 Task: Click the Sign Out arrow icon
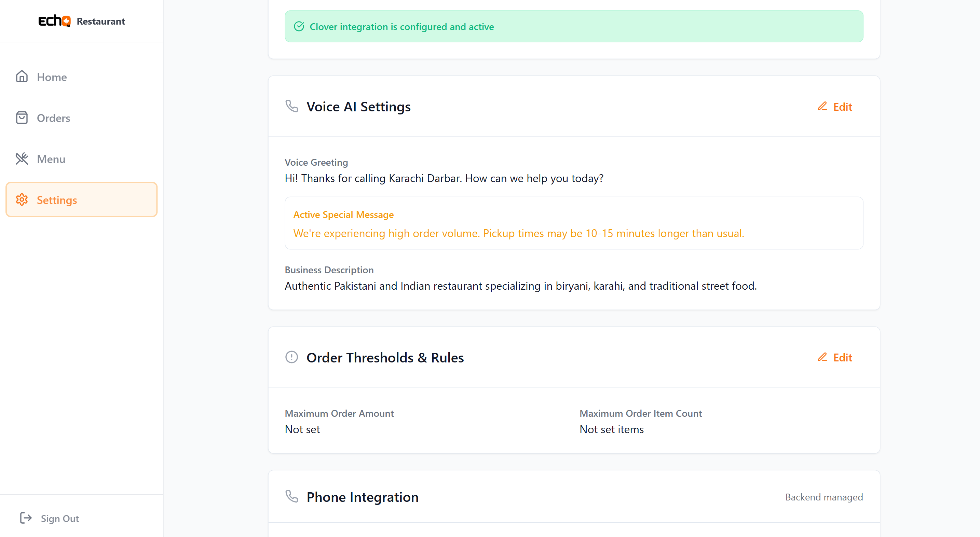(26, 518)
